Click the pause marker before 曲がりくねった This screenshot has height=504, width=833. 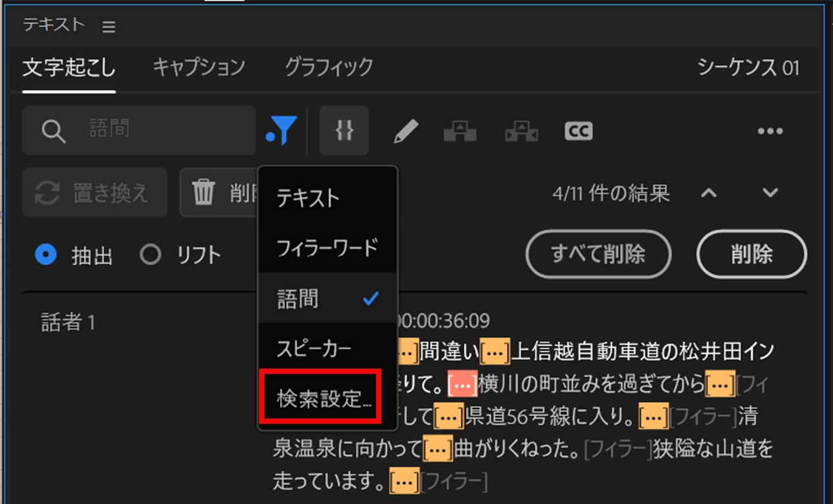click(438, 449)
